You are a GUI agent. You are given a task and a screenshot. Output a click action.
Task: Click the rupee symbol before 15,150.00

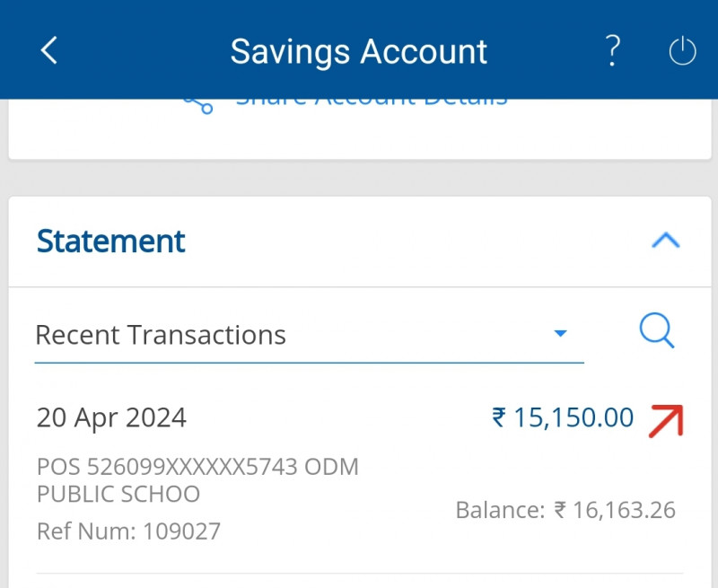coord(499,417)
